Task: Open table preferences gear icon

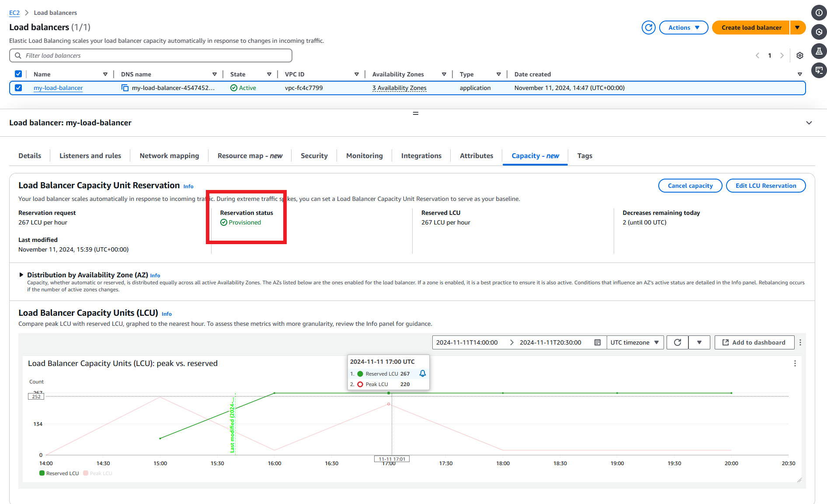Action: (800, 55)
